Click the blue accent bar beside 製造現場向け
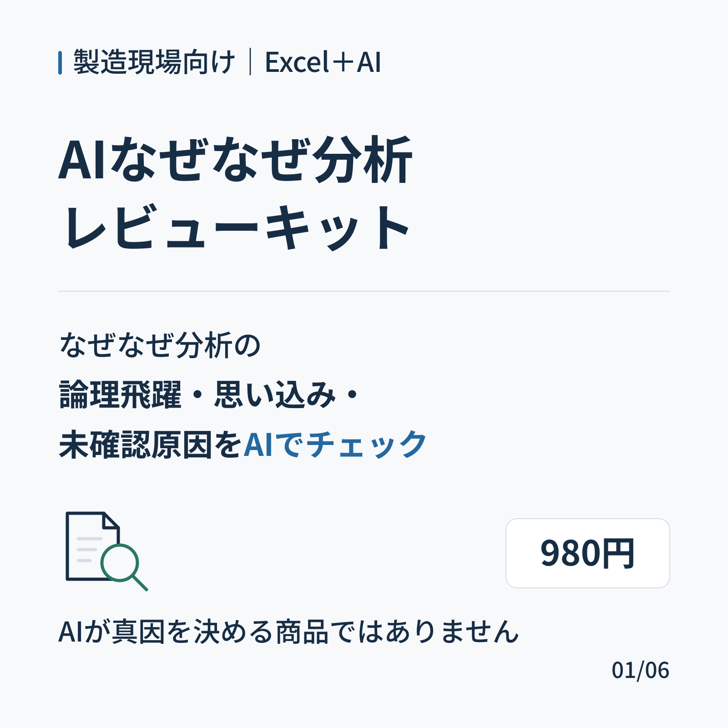 tap(60, 63)
